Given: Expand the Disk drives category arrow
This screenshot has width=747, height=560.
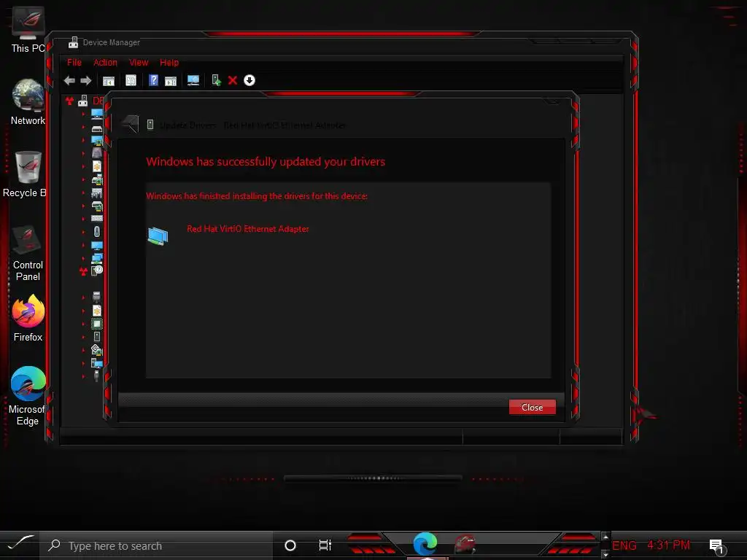Looking at the screenshot, I should [x=83, y=127].
